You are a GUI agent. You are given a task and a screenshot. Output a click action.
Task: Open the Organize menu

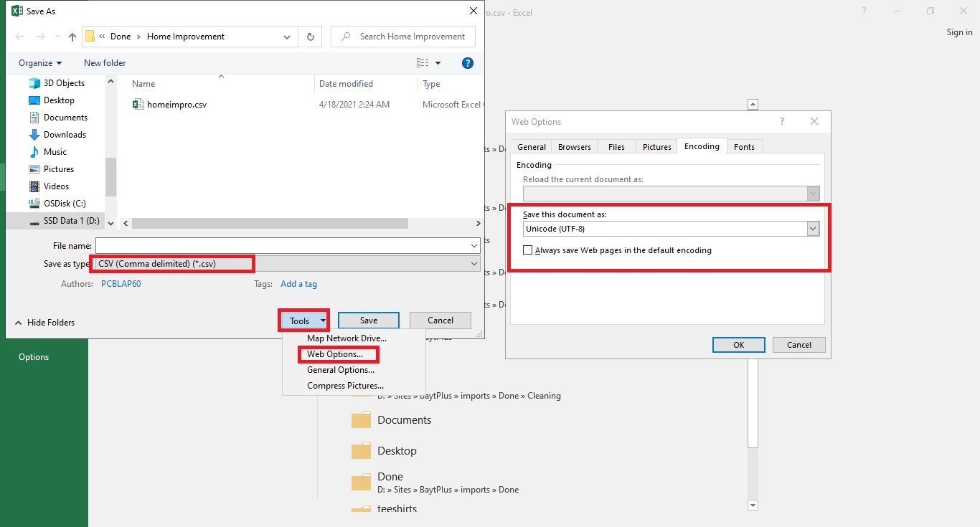click(x=40, y=63)
